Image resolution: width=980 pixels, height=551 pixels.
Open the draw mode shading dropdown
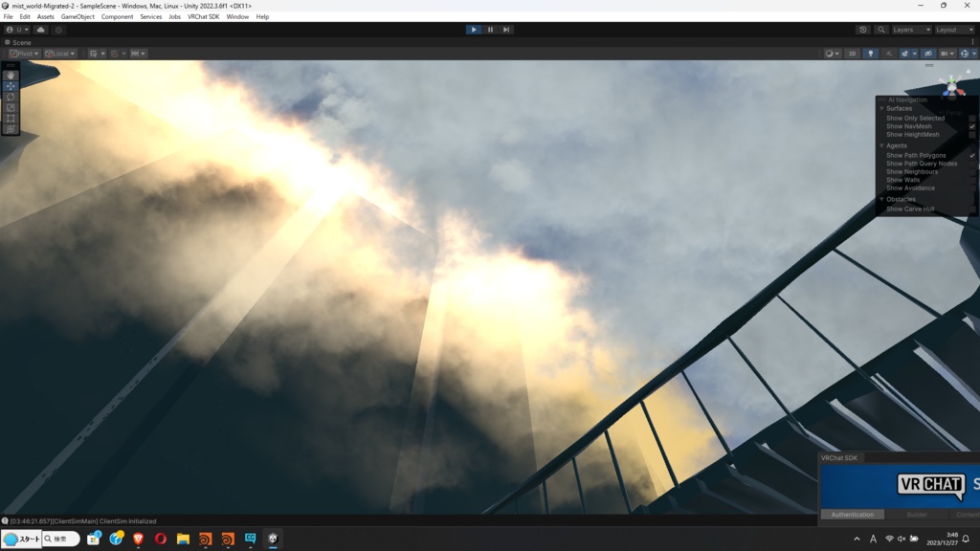pyautogui.click(x=832, y=54)
